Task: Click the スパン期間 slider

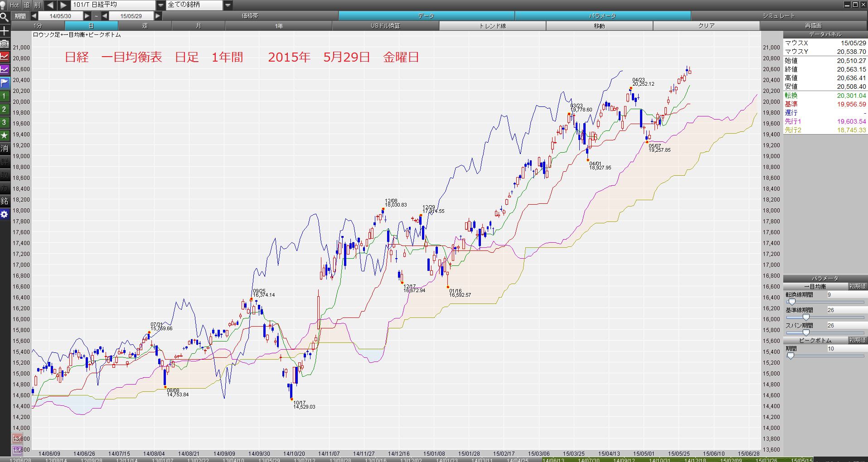Action: [825, 333]
